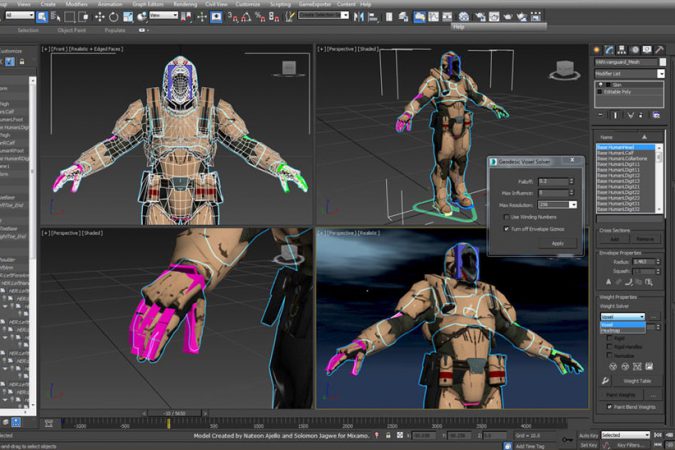Toggle Auto Key animation mode
The width and height of the screenshot is (675, 450).
(588, 436)
